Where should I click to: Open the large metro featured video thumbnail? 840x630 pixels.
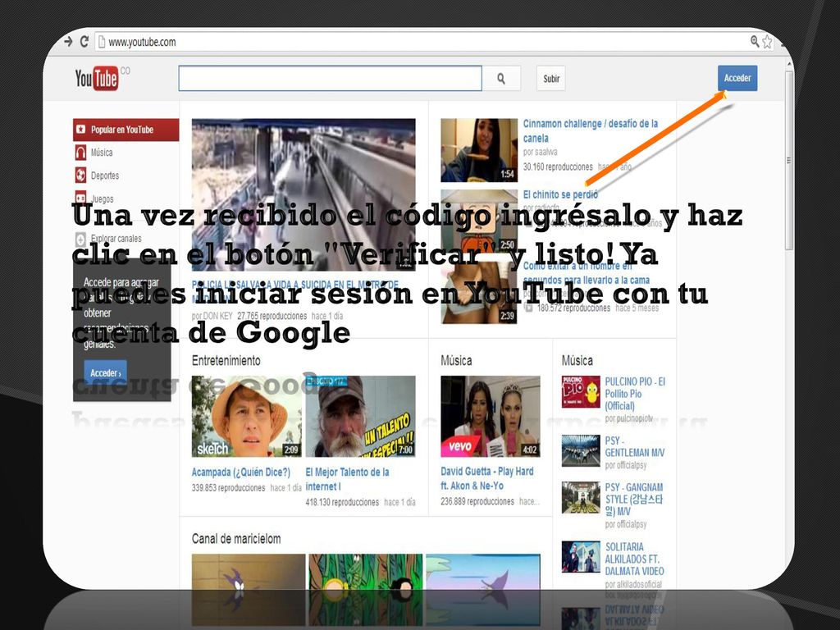[x=304, y=195]
